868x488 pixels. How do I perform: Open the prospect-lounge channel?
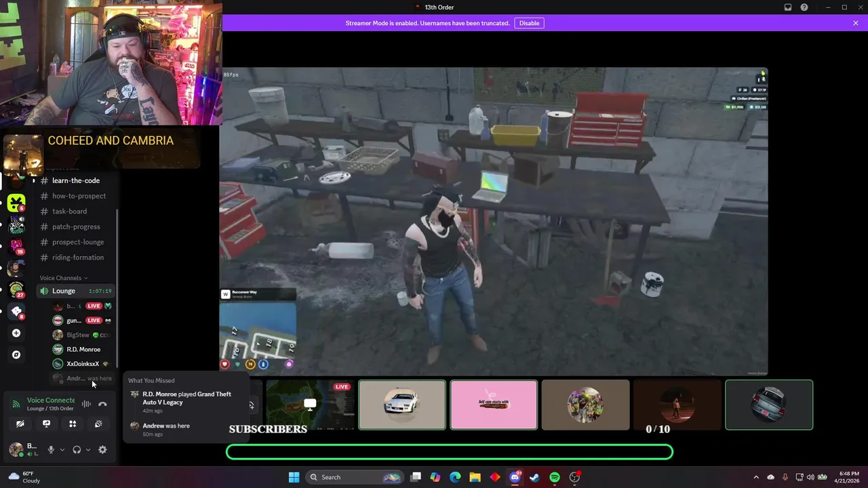pos(76,242)
